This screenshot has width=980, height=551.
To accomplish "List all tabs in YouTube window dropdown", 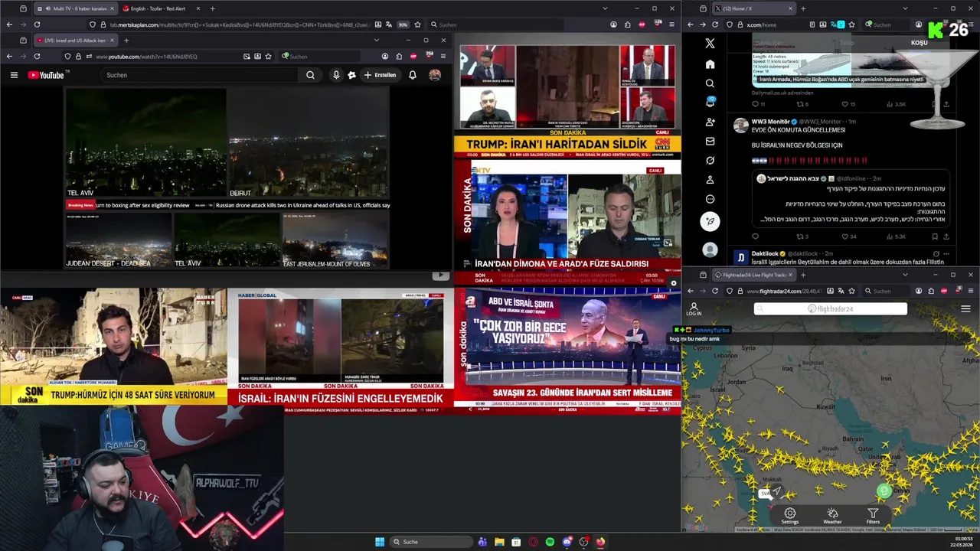I will 376,40.
